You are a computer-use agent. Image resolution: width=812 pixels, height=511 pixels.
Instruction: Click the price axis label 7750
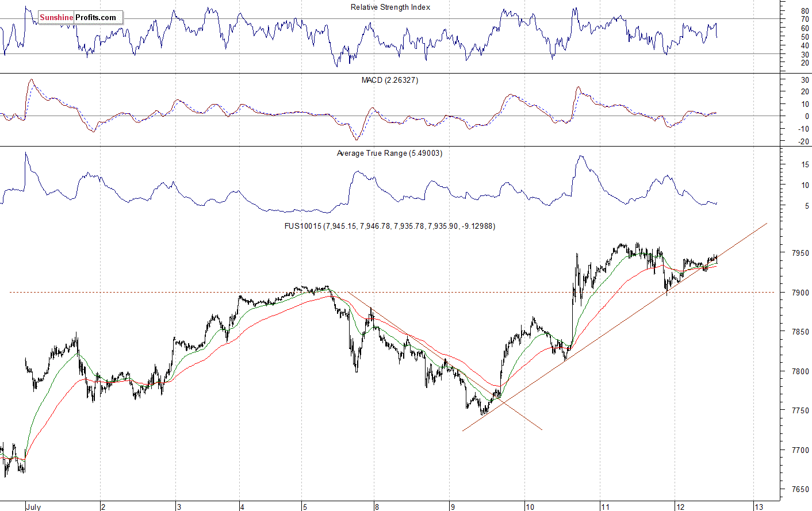[800, 411]
